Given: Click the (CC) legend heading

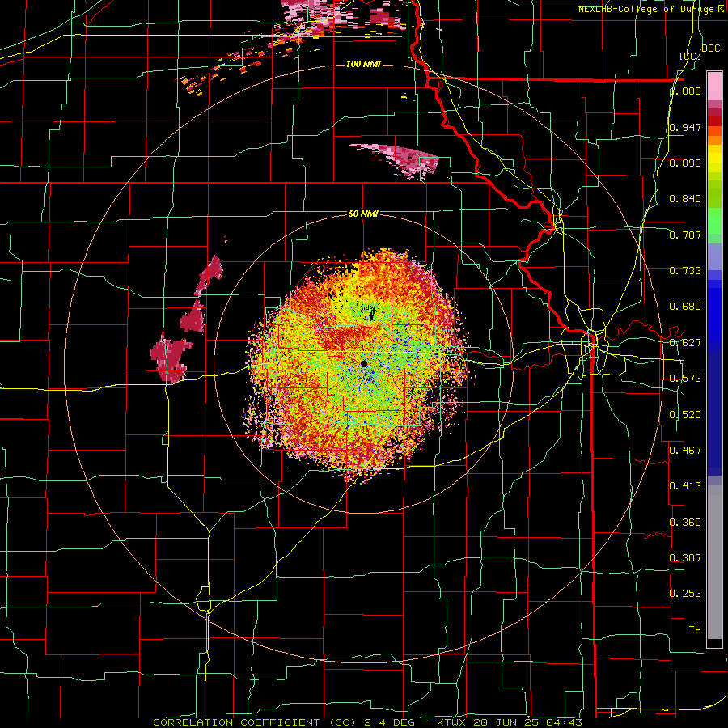Looking at the screenshot, I should point(691,56).
